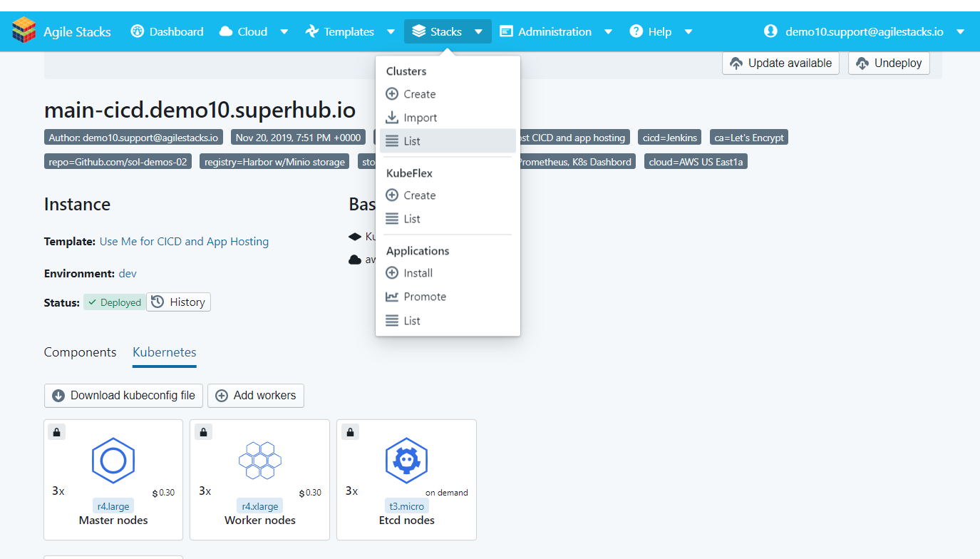The width and height of the screenshot is (980, 559).
Task: Click the Stacks menu label
Action: pyautogui.click(x=446, y=31)
